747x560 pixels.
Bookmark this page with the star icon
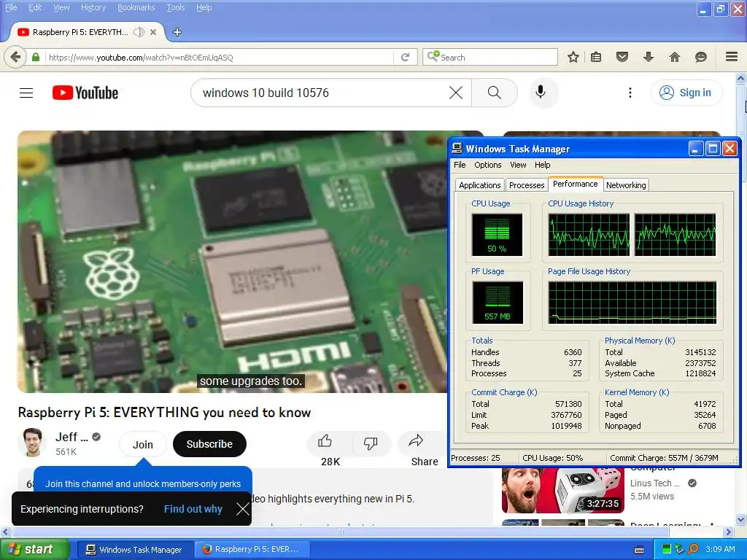(x=573, y=57)
